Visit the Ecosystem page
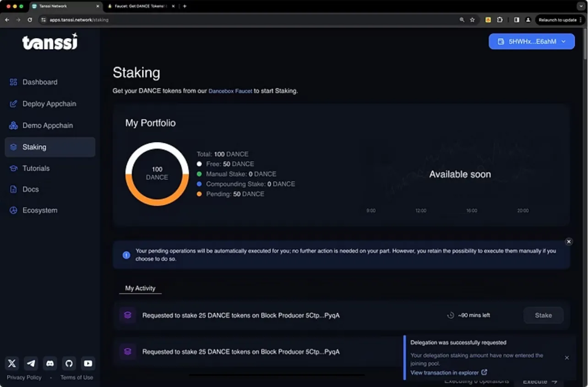 pos(40,210)
